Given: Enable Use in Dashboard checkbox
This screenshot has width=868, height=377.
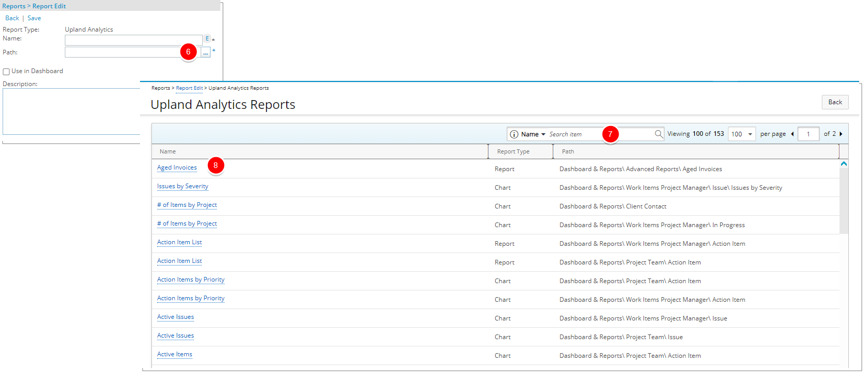Looking at the screenshot, I should 6,72.
